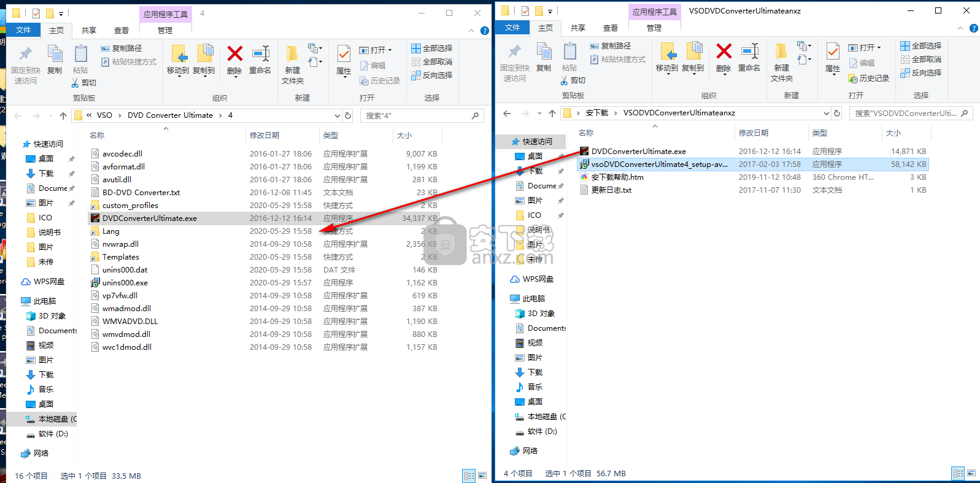980x483 pixels.
Task: Click Invert Selection (反向选择) in right window
Action: point(921,72)
